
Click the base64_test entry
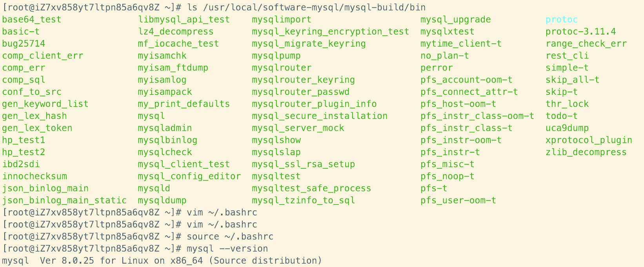31,20
